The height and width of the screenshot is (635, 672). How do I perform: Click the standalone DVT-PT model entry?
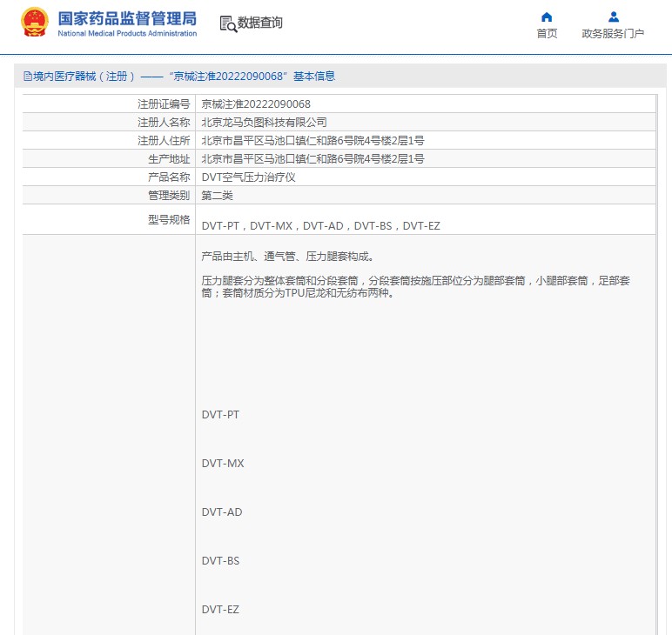pyautogui.click(x=220, y=415)
